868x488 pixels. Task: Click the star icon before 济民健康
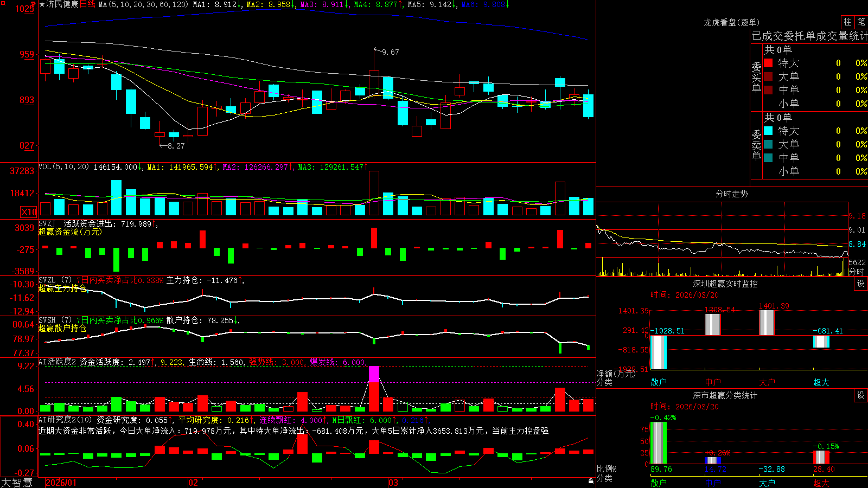click(x=42, y=4)
